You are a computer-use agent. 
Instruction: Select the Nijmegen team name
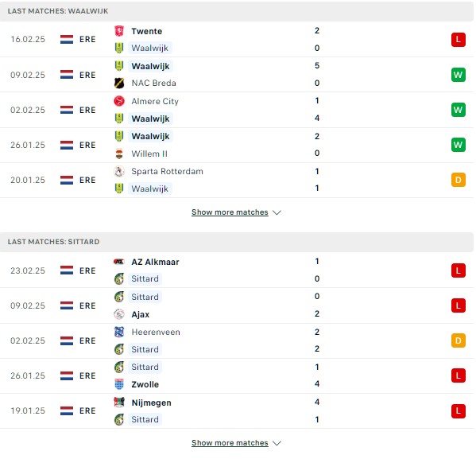pos(151,403)
